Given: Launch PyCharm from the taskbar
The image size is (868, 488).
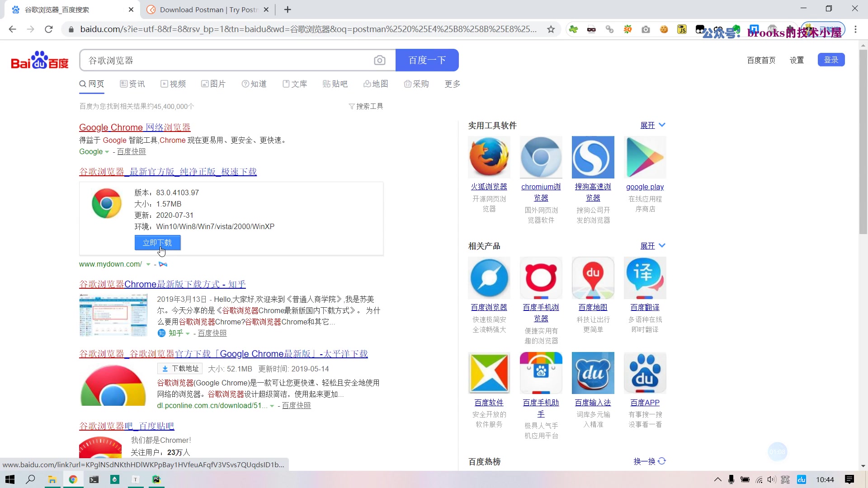Looking at the screenshot, I should (x=156, y=479).
